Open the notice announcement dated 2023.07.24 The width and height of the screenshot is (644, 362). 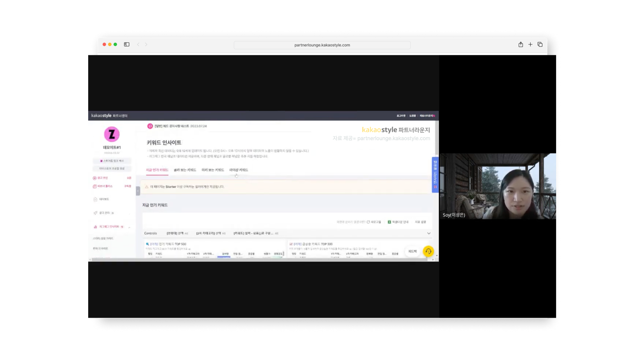pyautogui.click(x=177, y=126)
